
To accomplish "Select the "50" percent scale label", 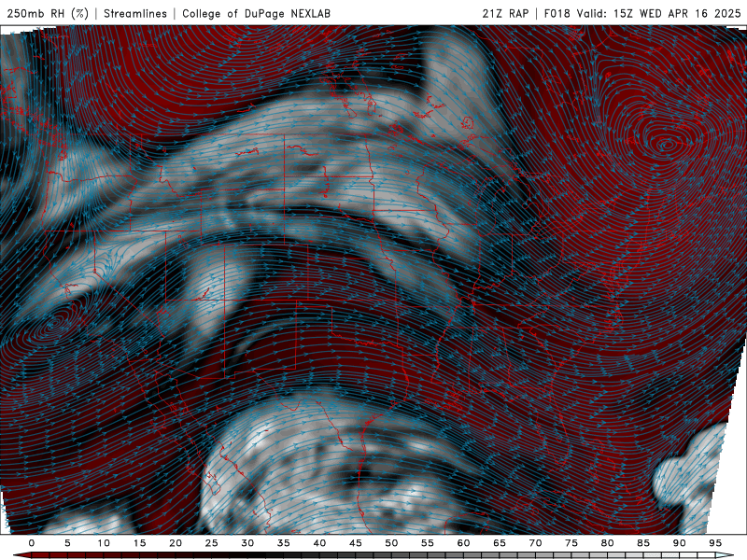I will click(x=391, y=543).
